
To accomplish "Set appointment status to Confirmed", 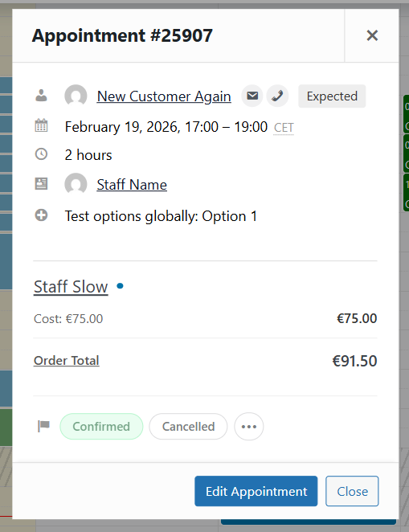I will coord(101,427).
